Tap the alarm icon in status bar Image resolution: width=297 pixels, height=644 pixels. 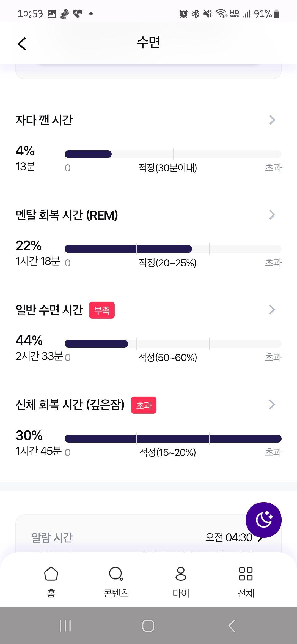[183, 13]
